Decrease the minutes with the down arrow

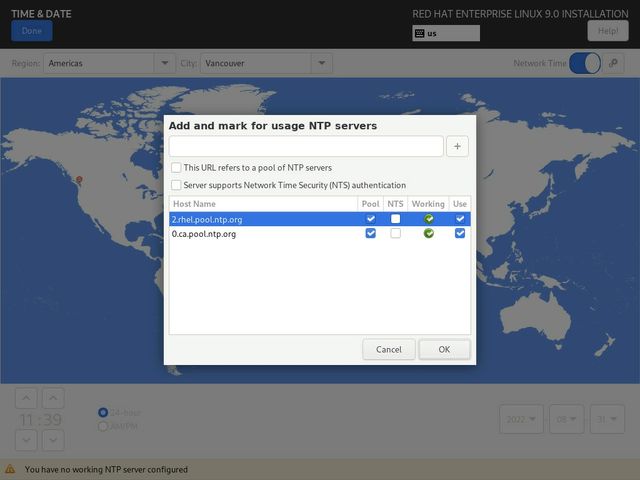coord(53,440)
